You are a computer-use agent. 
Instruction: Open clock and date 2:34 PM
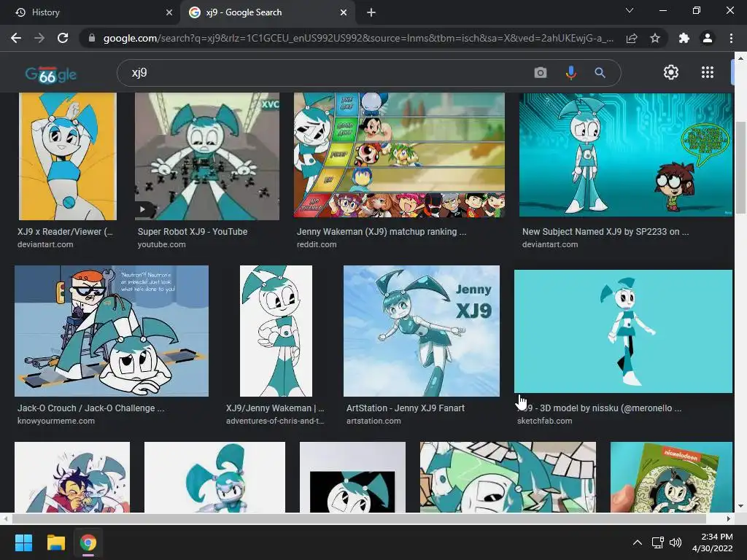coord(713,542)
